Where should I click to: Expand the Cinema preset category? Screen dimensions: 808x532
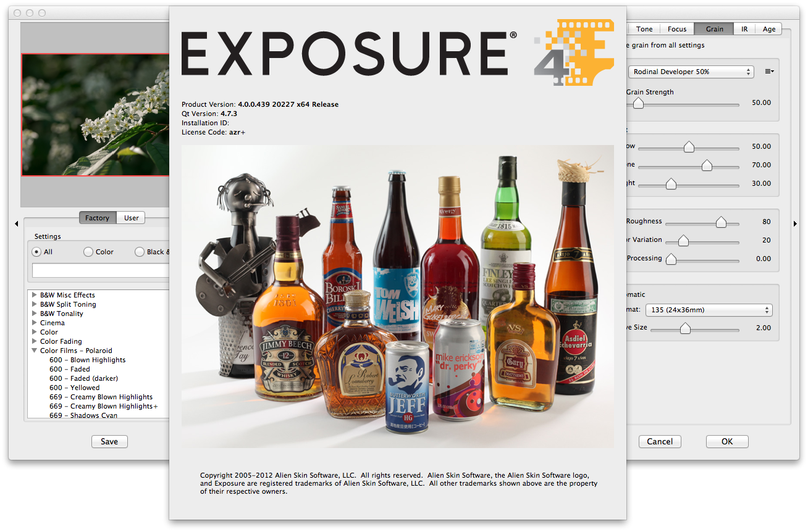(x=35, y=323)
